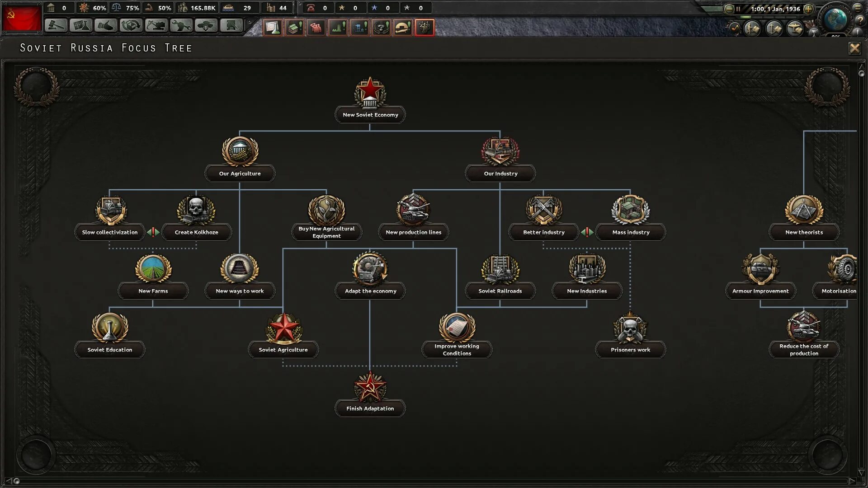Click the stability 60% indicator

[x=92, y=8]
